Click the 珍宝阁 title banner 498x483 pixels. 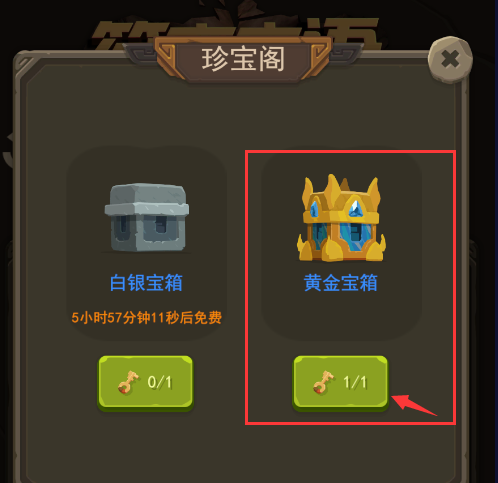coord(243,59)
